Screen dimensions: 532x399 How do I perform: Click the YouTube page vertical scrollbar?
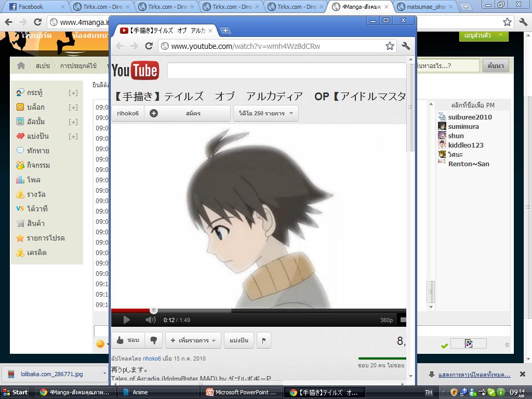point(410,107)
